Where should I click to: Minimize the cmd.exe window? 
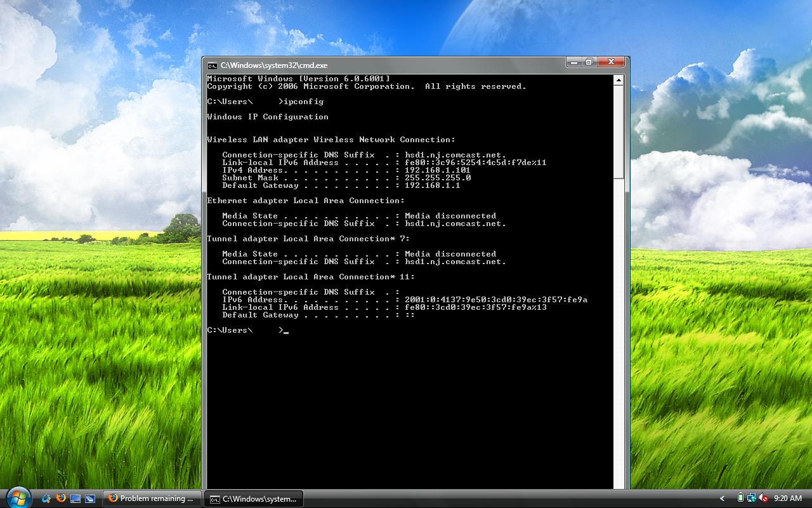coord(573,62)
